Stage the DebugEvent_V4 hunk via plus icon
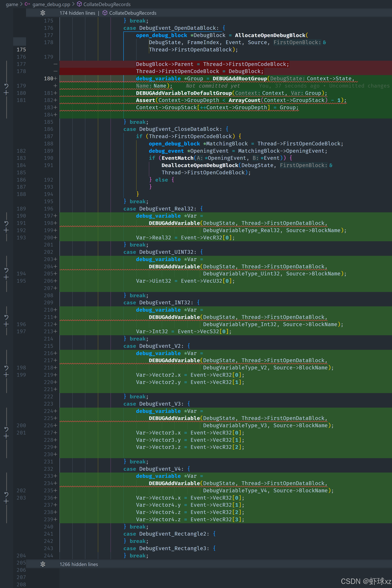This screenshot has height=588, width=392. pos(6,501)
